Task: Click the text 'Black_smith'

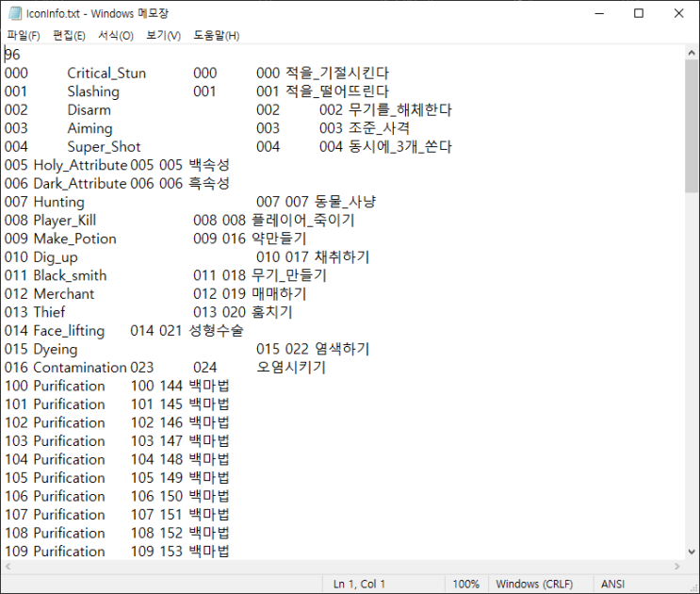Action: click(70, 275)
